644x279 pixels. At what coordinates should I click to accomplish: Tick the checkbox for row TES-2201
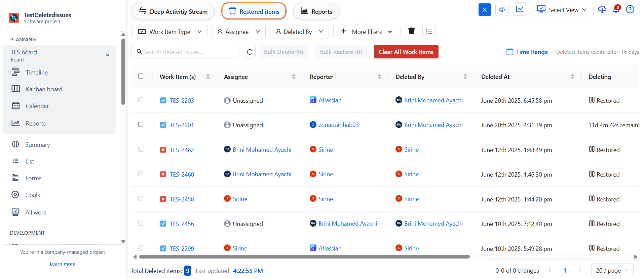click(141, 125)
